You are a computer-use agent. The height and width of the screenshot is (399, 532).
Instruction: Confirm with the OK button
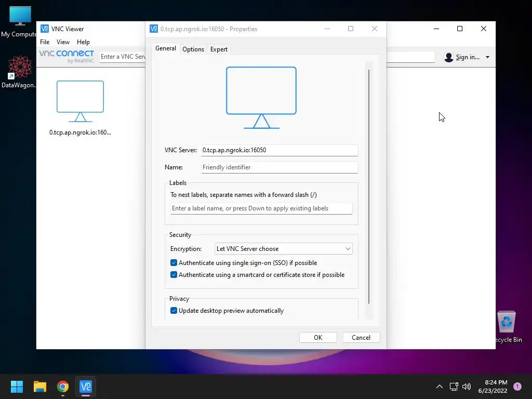click(x=318, y=337)
